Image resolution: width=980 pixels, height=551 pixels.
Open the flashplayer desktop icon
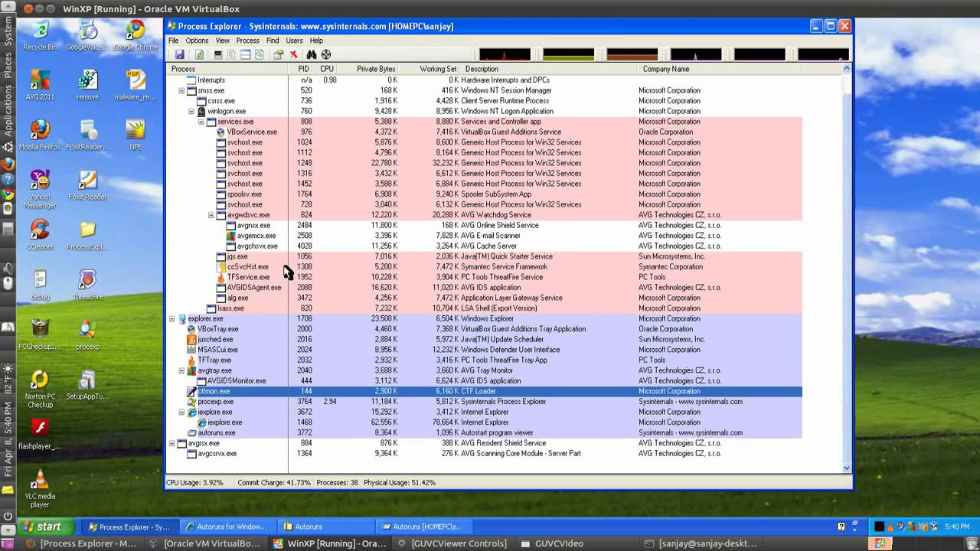click(x=40, y=434)
